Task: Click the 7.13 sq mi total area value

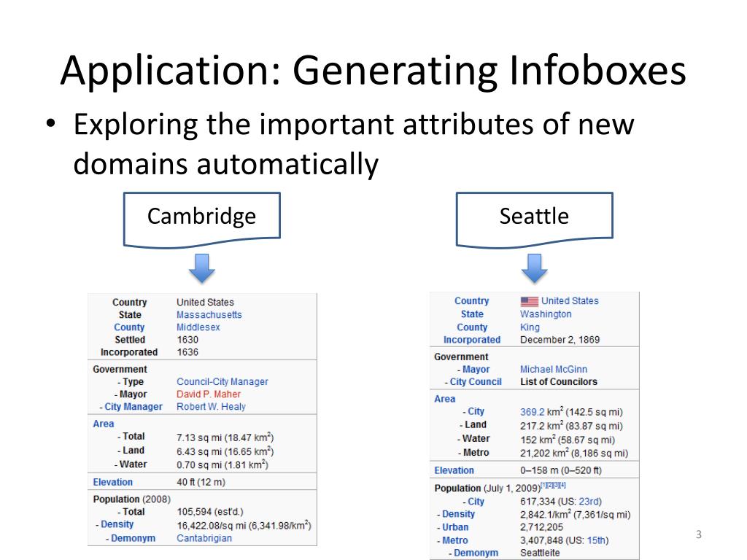Action: [x=225, y=437]
